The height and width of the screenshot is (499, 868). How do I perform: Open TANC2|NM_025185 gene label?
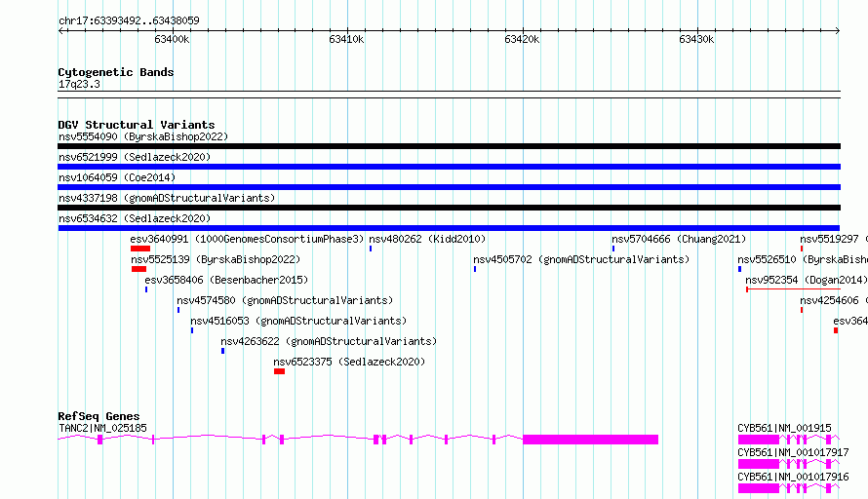pyautogui.click(x=103, y=428)
